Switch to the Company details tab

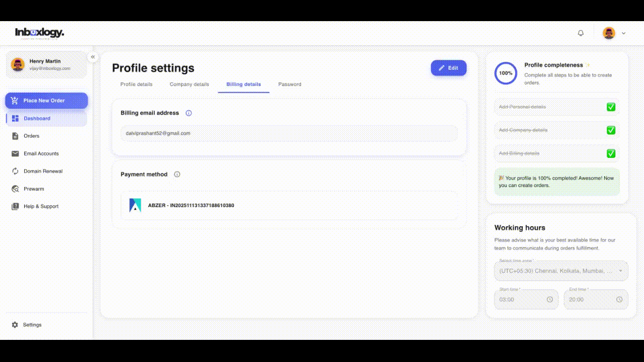[x=189, y=84]
